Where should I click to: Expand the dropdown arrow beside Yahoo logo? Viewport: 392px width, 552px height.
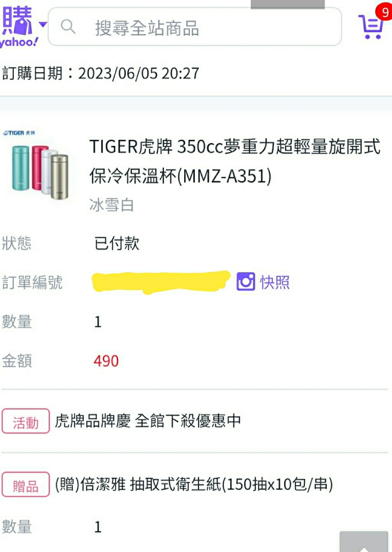[x=43, y=25]
